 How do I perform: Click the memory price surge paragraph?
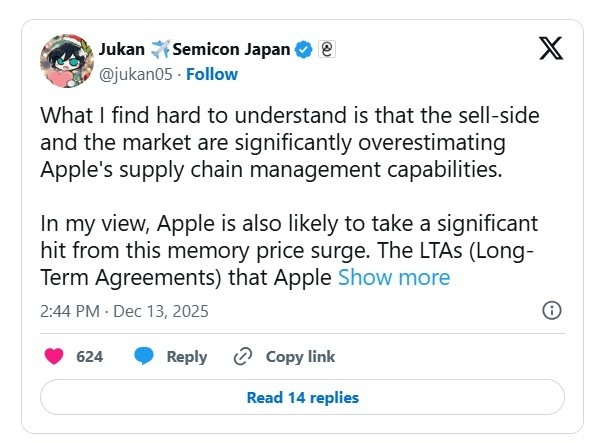tap(280, 250)
